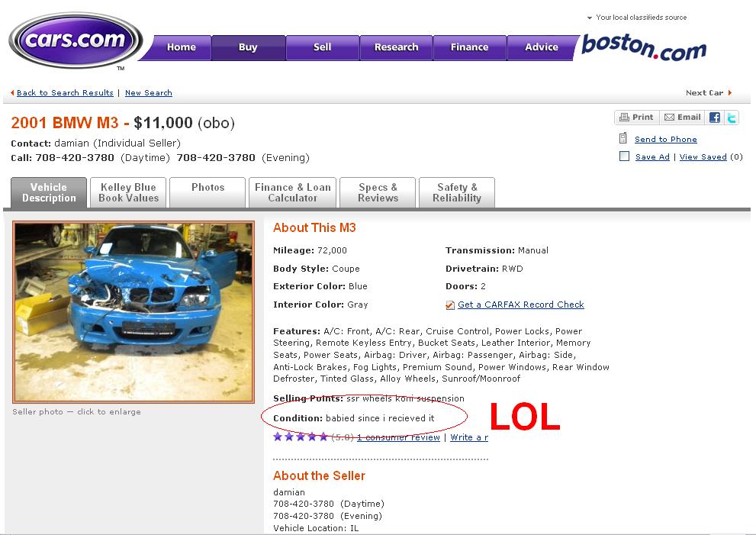Viewport: 756px width, 535px height.
Task: Click the daytime phone number at top
Action: click(x=75, y=158)
